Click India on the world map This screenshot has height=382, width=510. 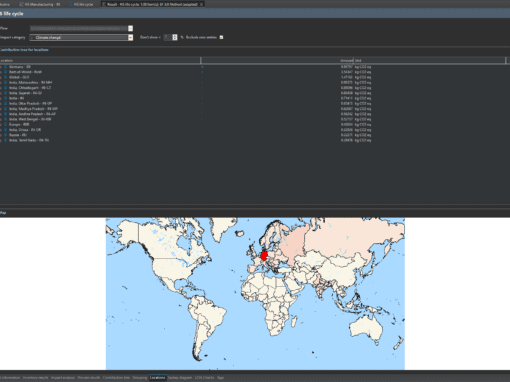click(320, 287)
